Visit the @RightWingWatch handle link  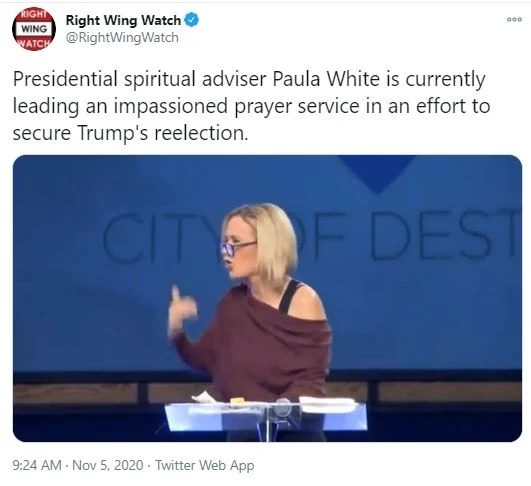coord(122,38)
